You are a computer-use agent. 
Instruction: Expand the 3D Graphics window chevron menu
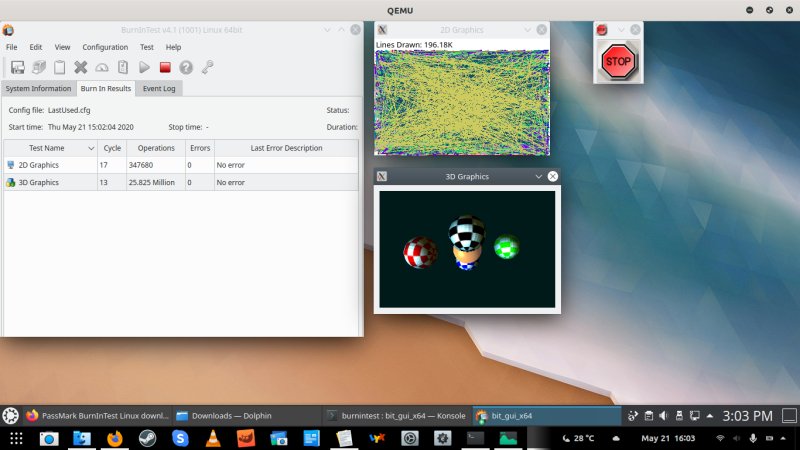538,177
